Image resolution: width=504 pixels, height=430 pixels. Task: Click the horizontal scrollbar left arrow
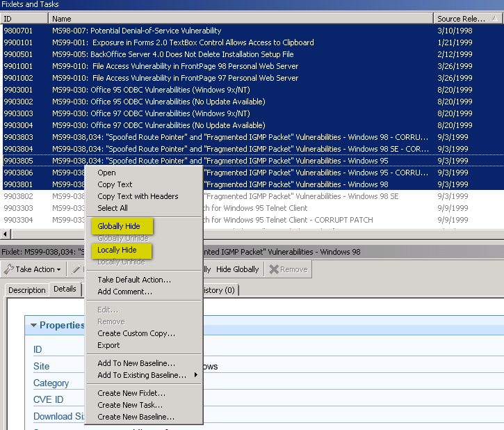pyautogui.click(x=5, y=234)
